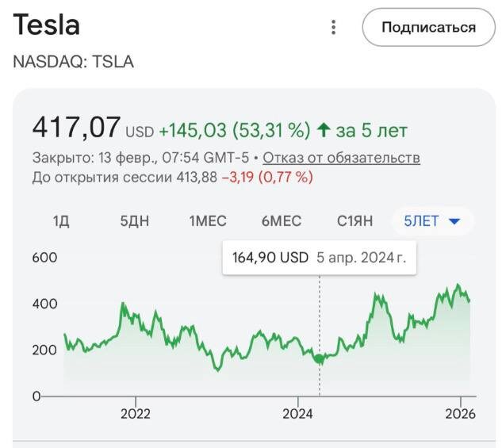This screenshot has width=502, height=448.
Task: Click the Tesla company title
Action: click(47, 25)
